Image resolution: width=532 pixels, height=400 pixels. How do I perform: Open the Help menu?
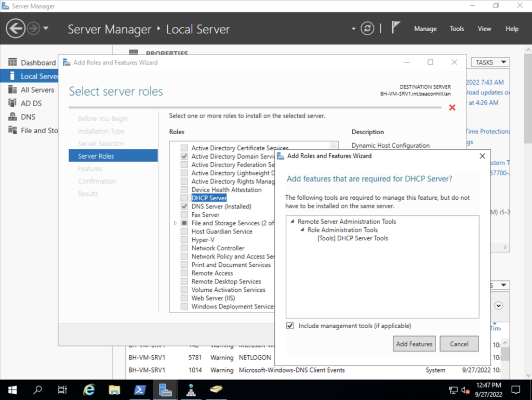512,29
